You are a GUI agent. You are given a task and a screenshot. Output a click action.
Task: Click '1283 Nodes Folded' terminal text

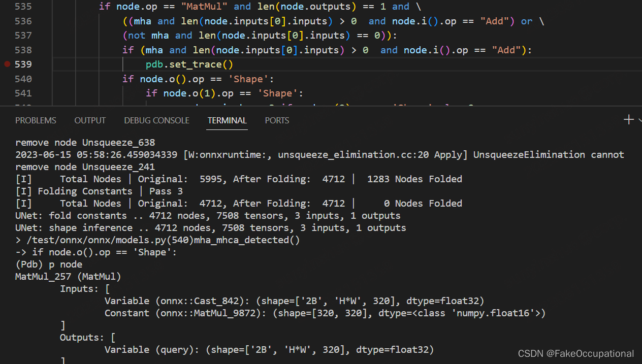[x=414, y=179]
